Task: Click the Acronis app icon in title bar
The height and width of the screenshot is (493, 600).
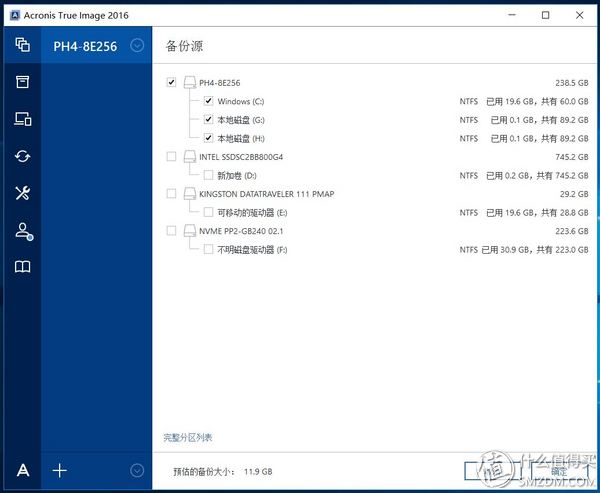Action: [x=15, y=15]
